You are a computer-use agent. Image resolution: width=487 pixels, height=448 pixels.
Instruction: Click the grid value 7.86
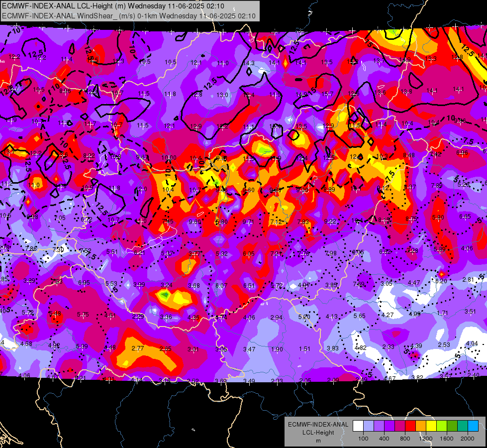pos(31,248)
